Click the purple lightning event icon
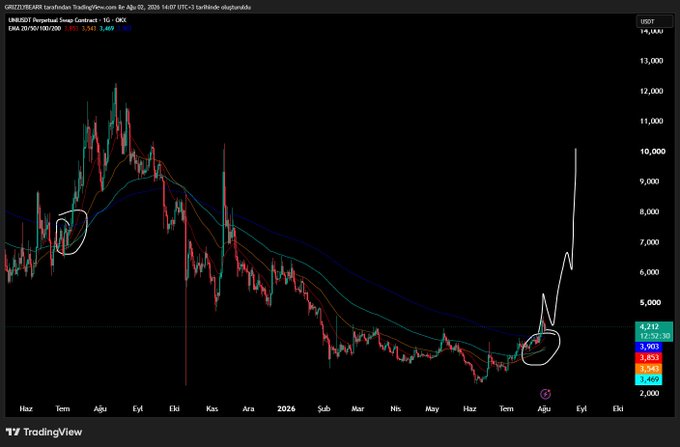 point(545,394)
